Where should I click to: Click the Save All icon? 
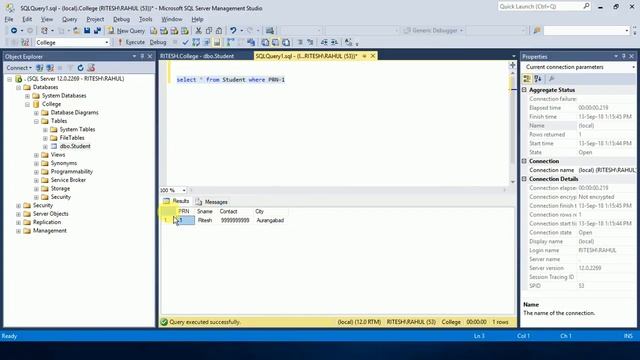97,31
